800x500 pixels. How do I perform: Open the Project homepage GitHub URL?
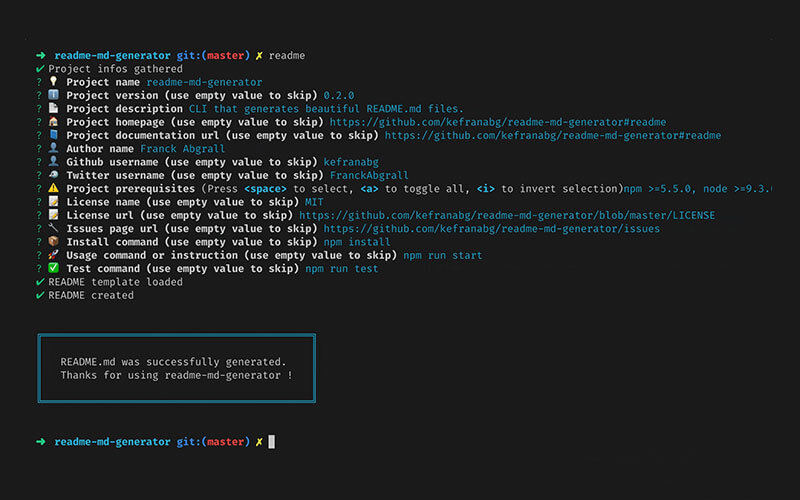497,123
